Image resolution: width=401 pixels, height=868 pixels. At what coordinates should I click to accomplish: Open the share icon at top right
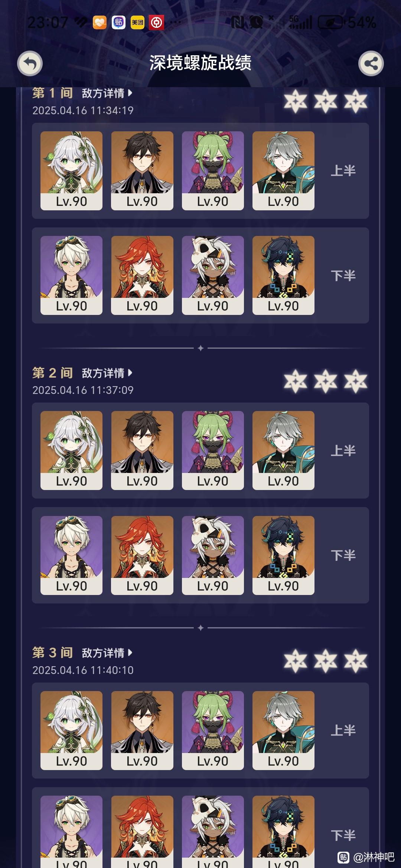tap(371, 63)
